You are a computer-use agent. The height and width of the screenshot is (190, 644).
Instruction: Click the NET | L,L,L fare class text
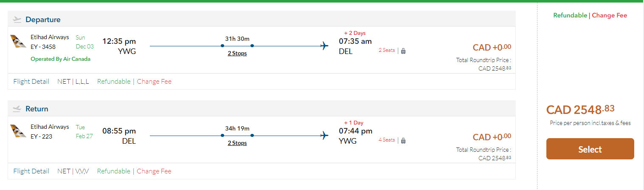[x=73, y=82]
